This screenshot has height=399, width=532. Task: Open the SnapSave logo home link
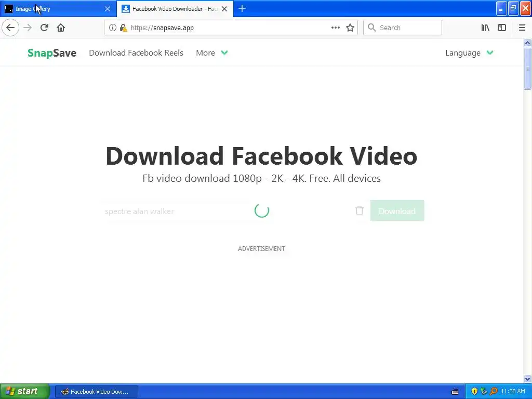click(x=52, y=53)
